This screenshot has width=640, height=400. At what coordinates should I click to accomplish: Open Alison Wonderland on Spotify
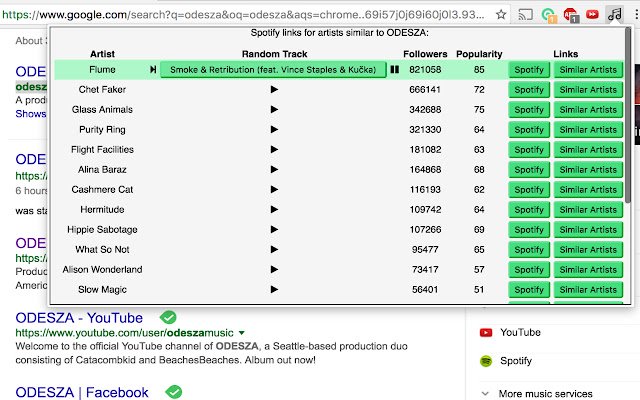[x=529, y=270]
